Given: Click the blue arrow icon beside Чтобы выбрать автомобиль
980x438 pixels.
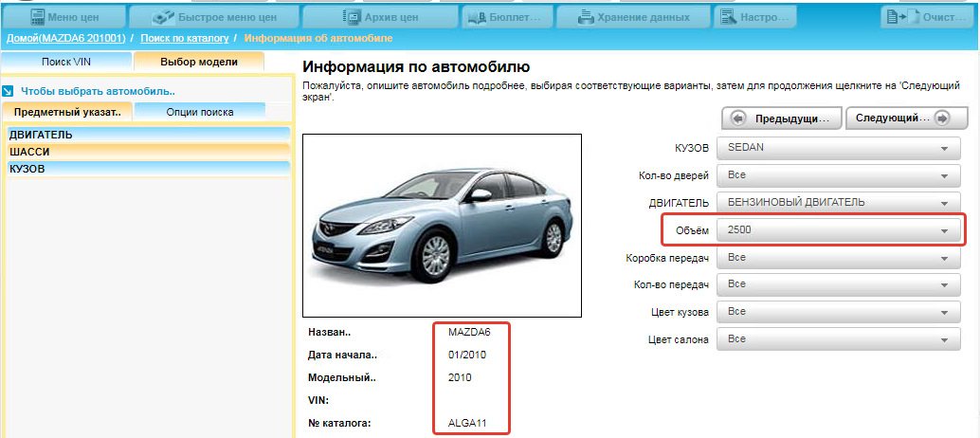Looking at the screenshot, I should point(9,91).
